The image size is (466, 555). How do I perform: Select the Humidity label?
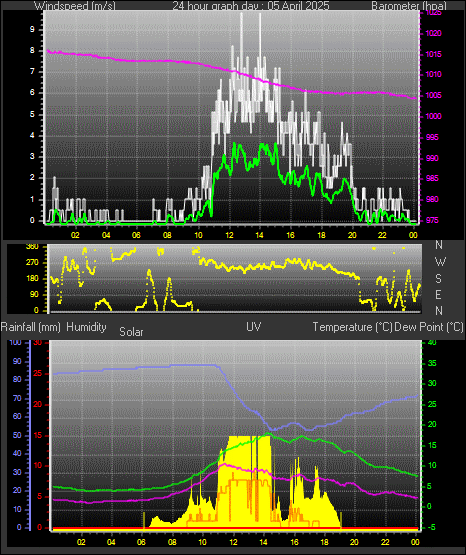86,327
